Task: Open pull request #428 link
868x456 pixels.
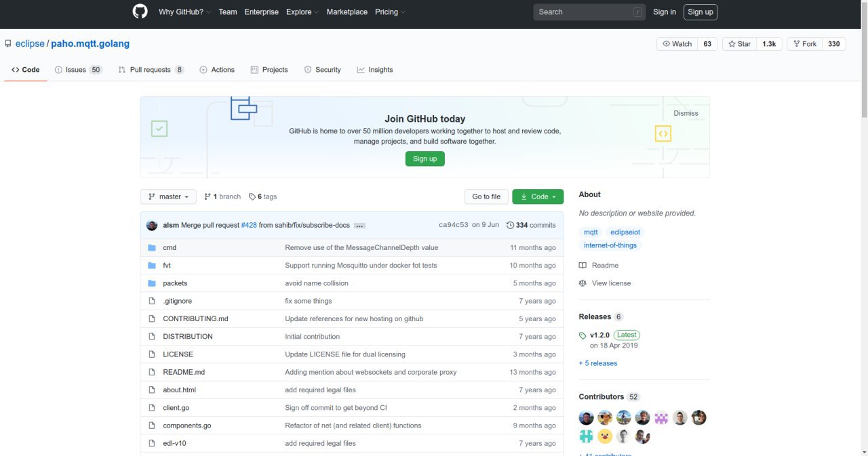Action: pyautogui.click(x=249, y=225)
